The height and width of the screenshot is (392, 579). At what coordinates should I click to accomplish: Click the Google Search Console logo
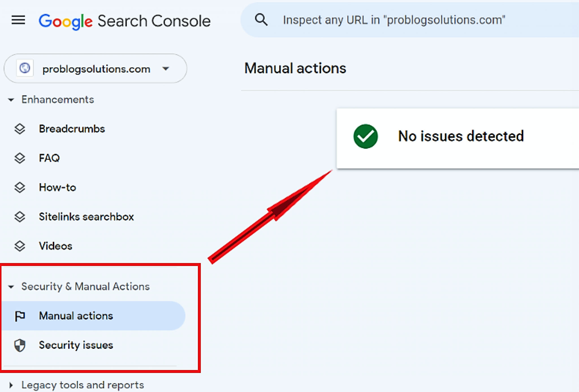pos(125,21)
